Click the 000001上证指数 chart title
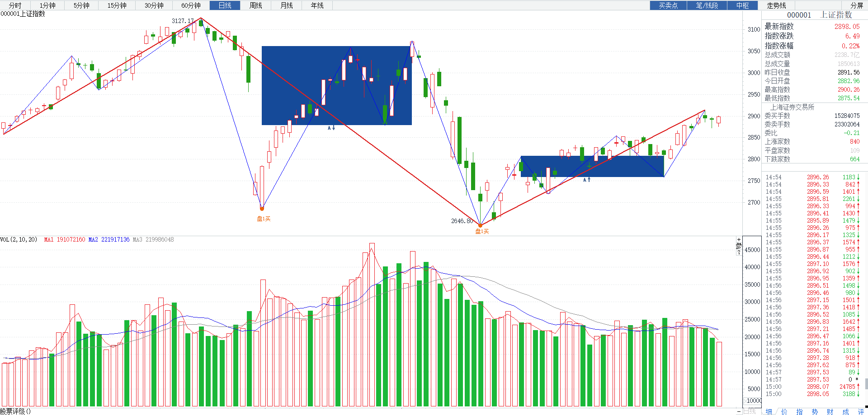Viewport: 868px width, 415px height. click(23, 14)
